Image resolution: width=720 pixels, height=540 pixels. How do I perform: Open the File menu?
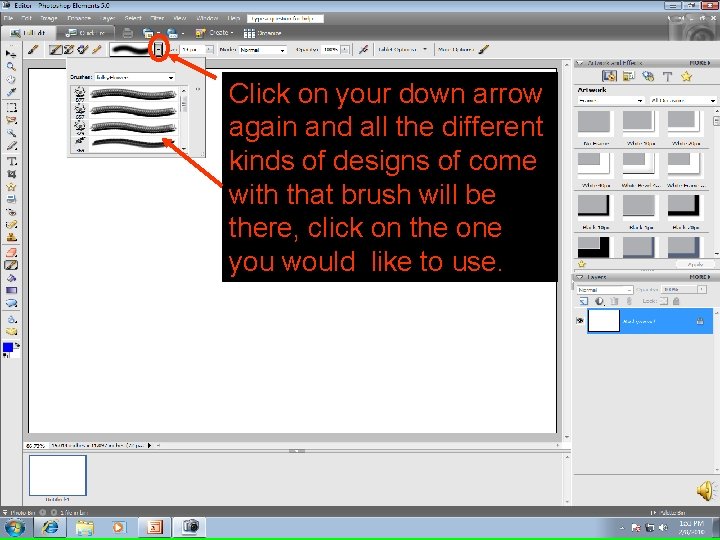(8, 18)
